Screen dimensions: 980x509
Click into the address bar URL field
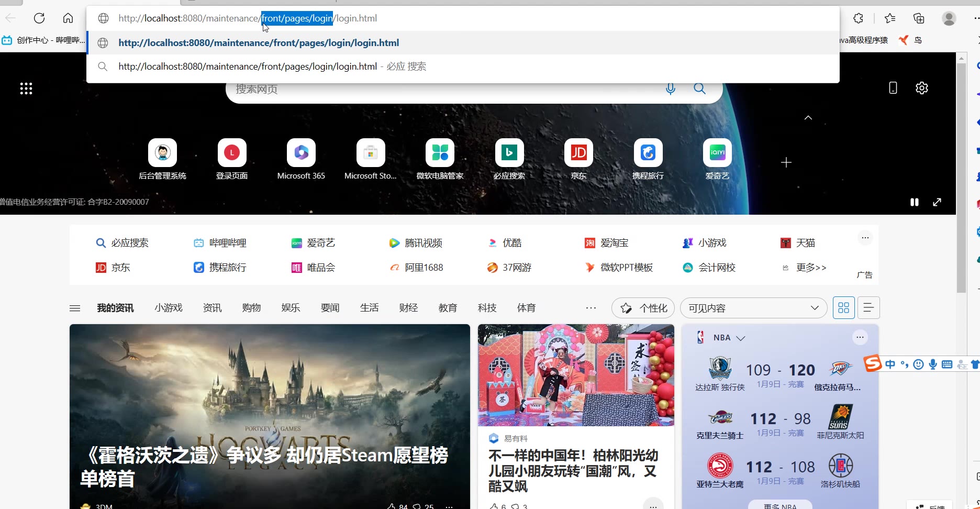pos(463,18)
